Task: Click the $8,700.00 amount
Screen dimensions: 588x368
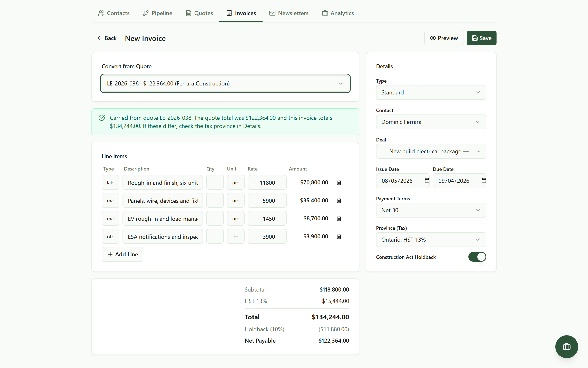Action: (316, 219)
